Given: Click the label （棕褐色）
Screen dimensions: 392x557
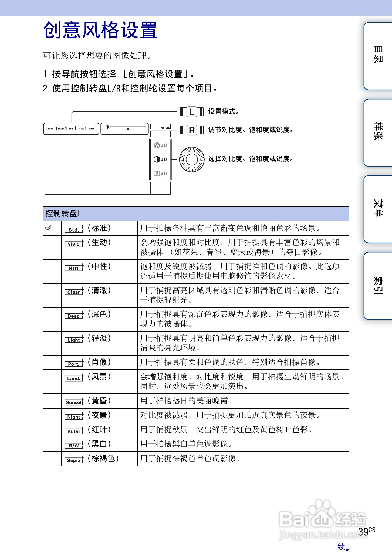Looking at the screenshot, I should [x=103, y=458].
